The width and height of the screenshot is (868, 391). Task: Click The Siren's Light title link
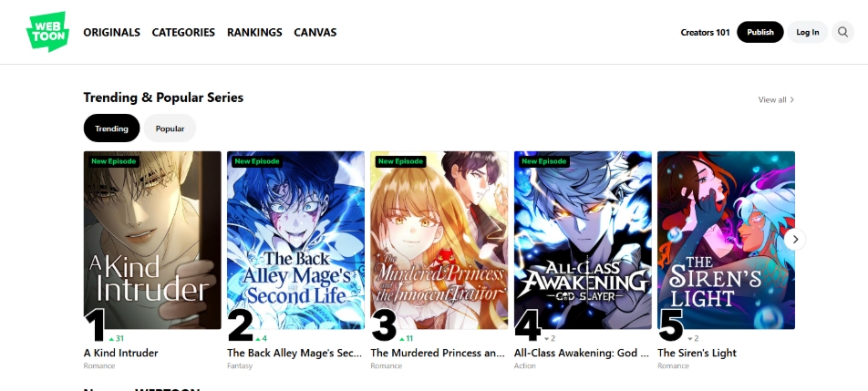(697, 353)
